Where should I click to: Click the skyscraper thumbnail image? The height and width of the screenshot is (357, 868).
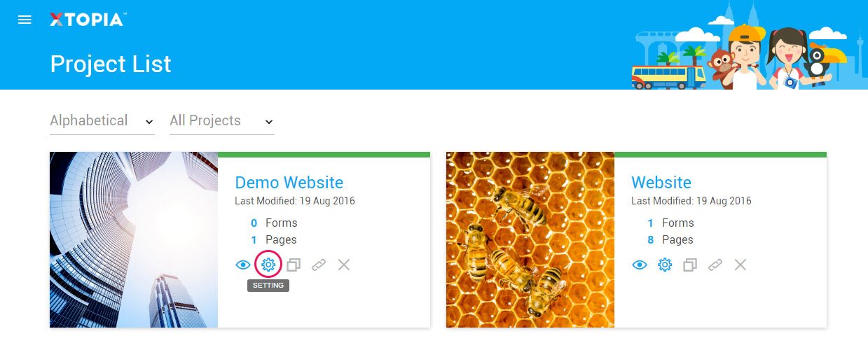click(134, 239)
